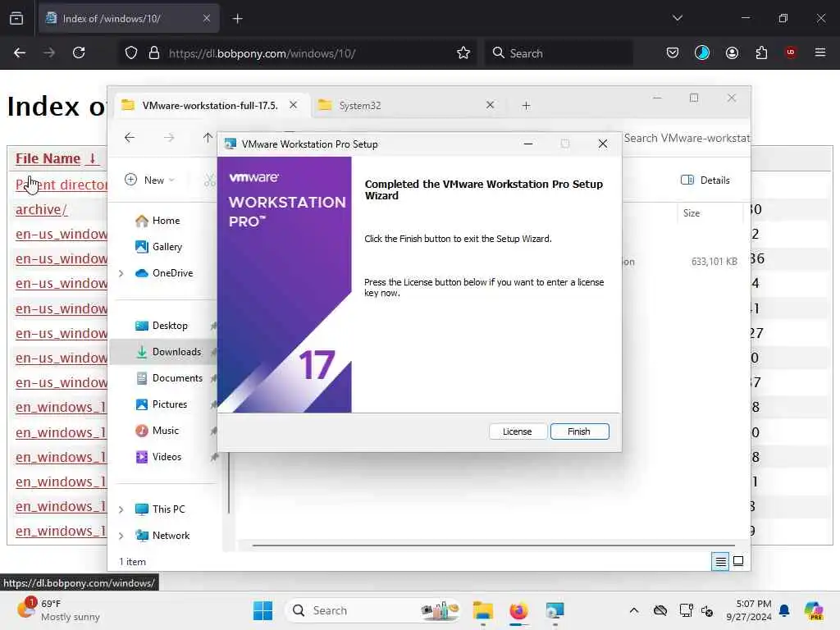Go back in the Firefox browser
The height and width of the screenshot is (630, 840).
(x=20, y=53)
